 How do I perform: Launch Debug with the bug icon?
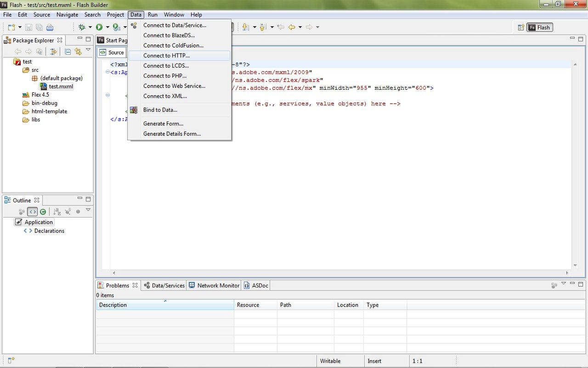[x=82, y=27]
